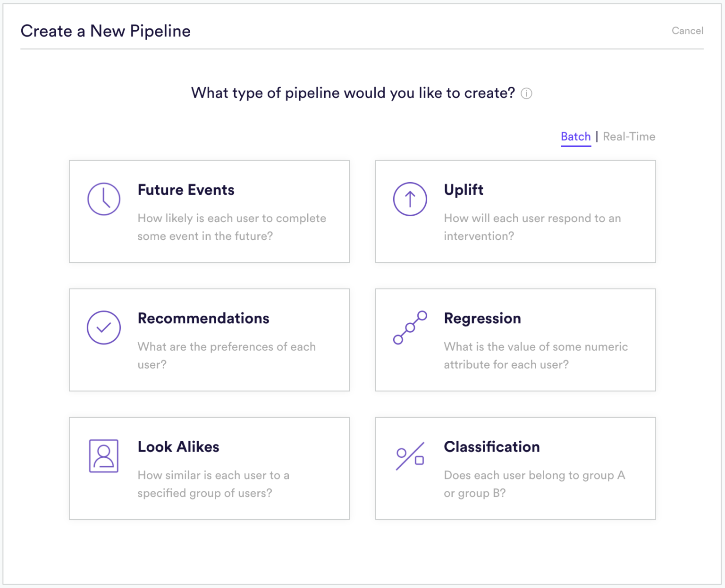
Task: Click the connected-dots Regression icon
Action: (x=410, y=328)
